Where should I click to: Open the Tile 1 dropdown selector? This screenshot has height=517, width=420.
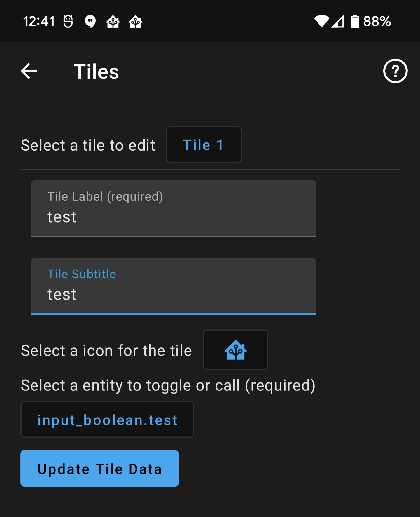pyautogui.click(x=204, y=145)
